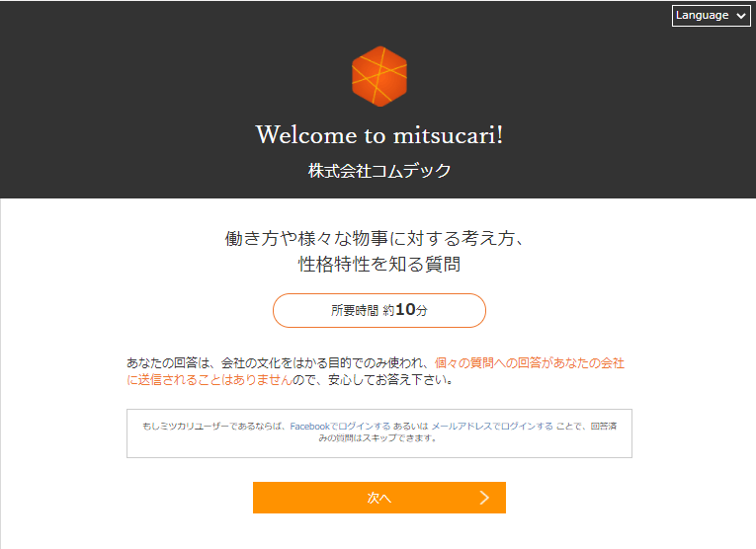Click the 所要時間 約10分 badge
This screenshot has width=756, height=549.
pyautogui.click(x=379, y=310)
